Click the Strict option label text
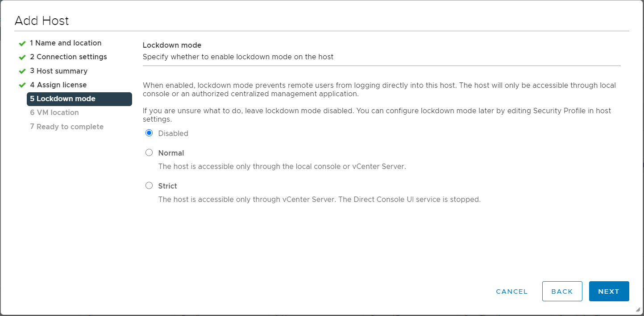The height and width of the screenshot is (316, 644). pos(167,186)
